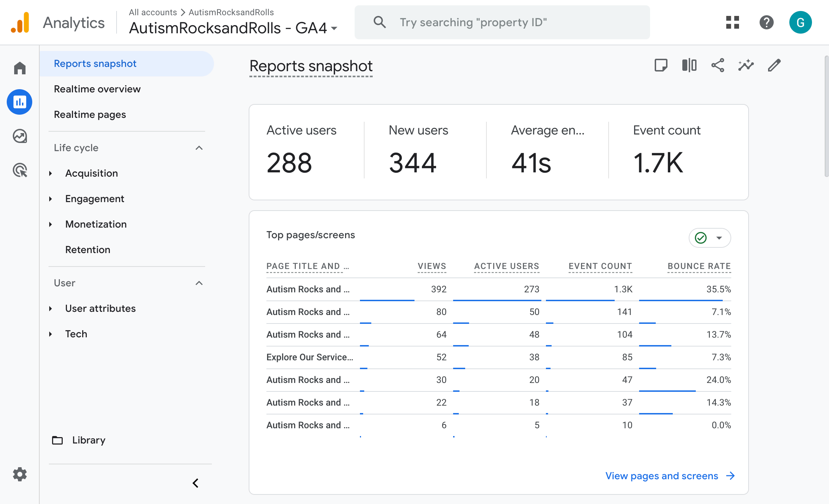Click the 0.0% bounce rate value

(721, 425)
